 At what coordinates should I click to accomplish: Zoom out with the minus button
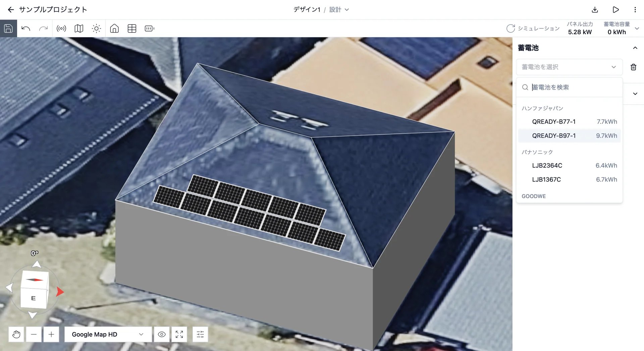(34, 334)
